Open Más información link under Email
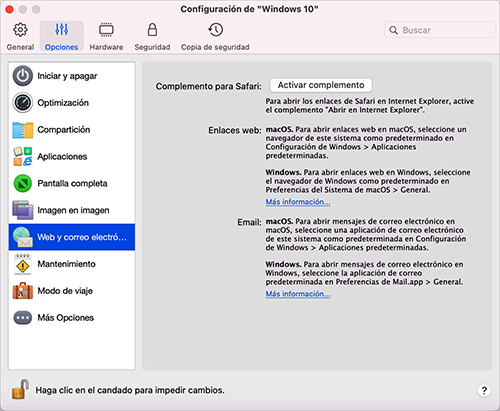500x411 pixels. point(298,294)
